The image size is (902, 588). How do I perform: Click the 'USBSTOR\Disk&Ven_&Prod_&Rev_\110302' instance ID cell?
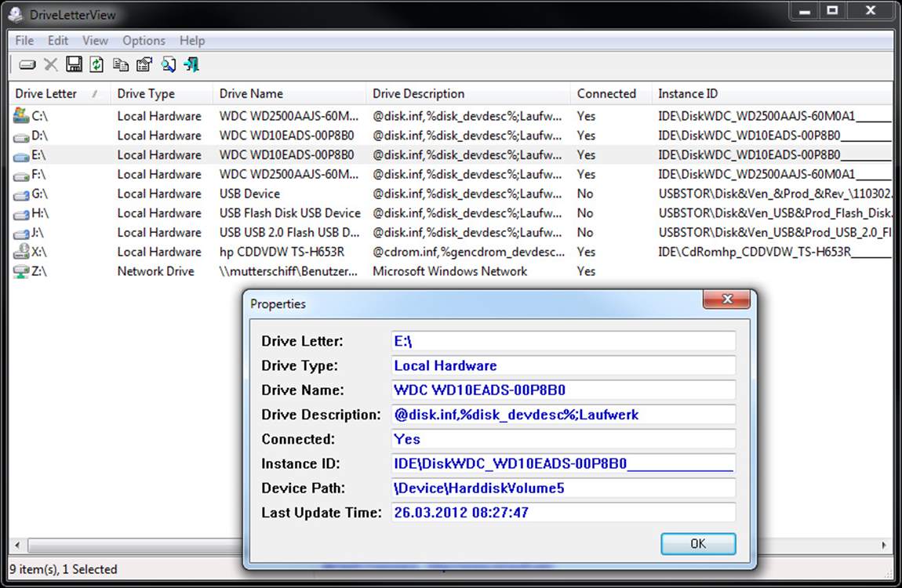click(775, 194)
